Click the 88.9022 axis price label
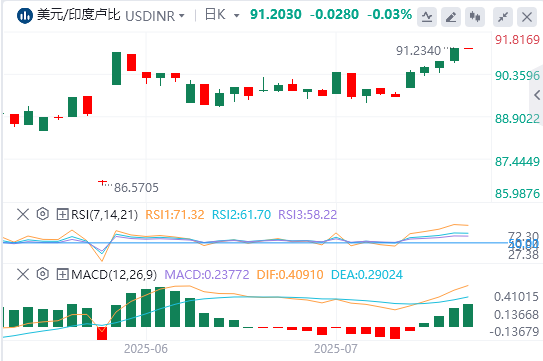This screenshot has height=361, width=543. 517,119
